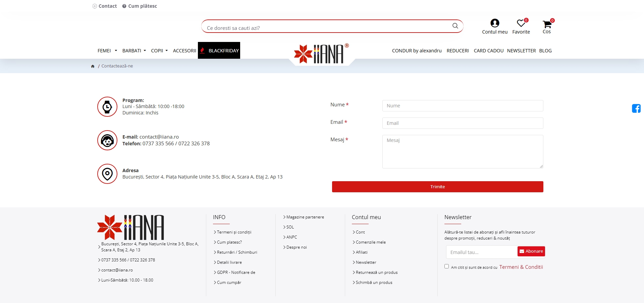
Task: Expand the BARBATI dropdown menu
Action: [x=134, y=51]
